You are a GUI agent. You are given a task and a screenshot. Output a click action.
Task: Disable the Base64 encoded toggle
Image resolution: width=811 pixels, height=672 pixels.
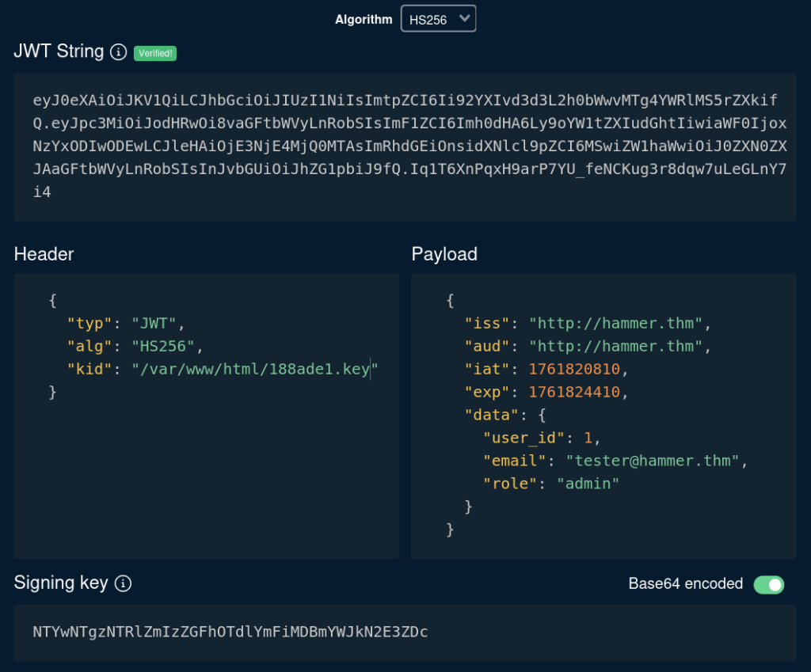[x=768, y=584]
